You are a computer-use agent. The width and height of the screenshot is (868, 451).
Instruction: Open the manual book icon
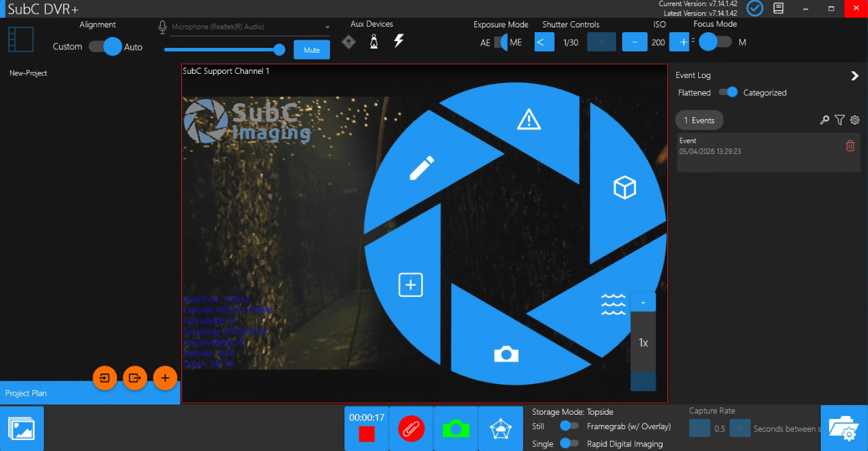coord(778,8)
